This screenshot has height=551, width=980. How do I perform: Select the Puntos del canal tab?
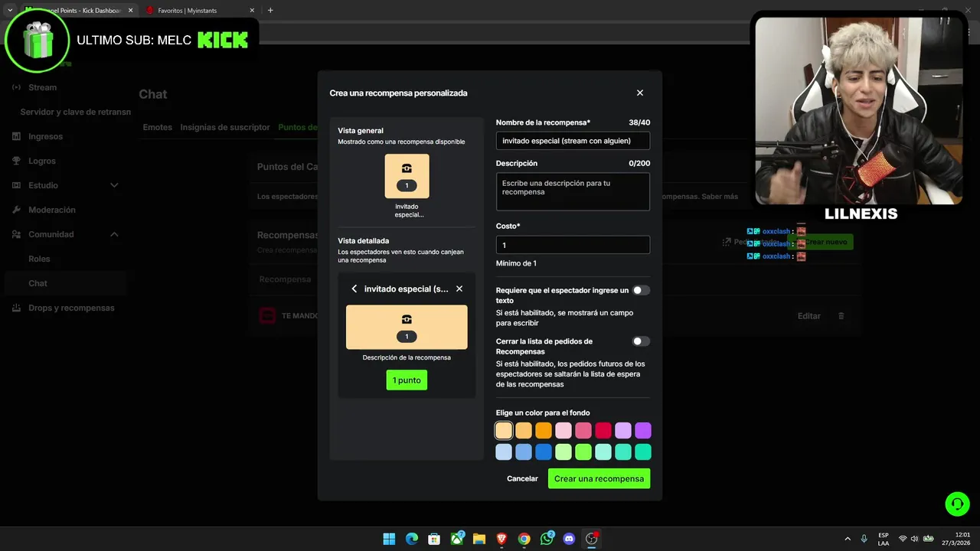[x=298, y=127]
